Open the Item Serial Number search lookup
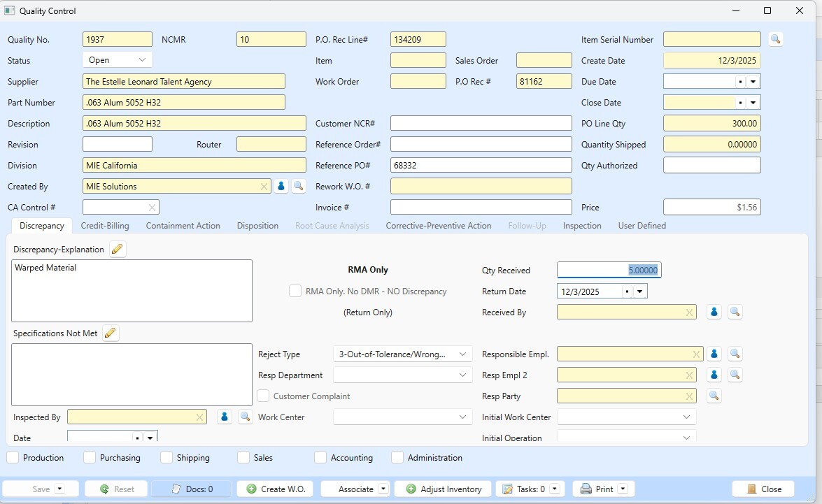The image size is (822, 504). (x=775, y=39)
